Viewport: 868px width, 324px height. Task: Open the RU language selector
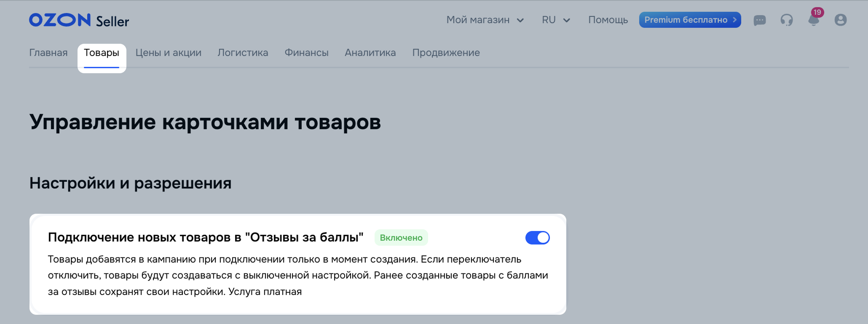(x=556, y=20)
